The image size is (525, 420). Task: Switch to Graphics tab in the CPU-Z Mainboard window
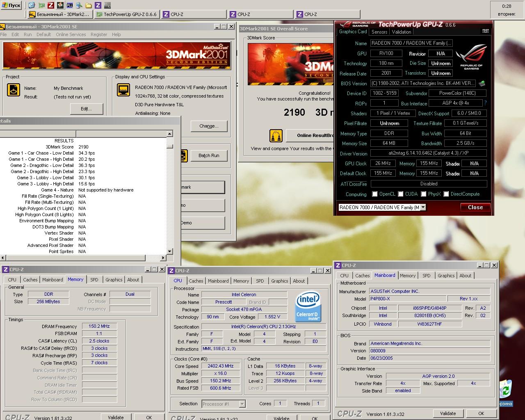point(446,276)
